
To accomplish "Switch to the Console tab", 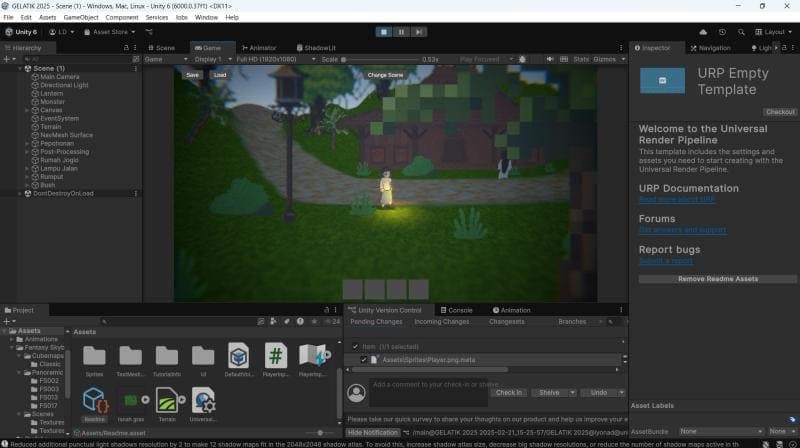I will pos(457,310).
